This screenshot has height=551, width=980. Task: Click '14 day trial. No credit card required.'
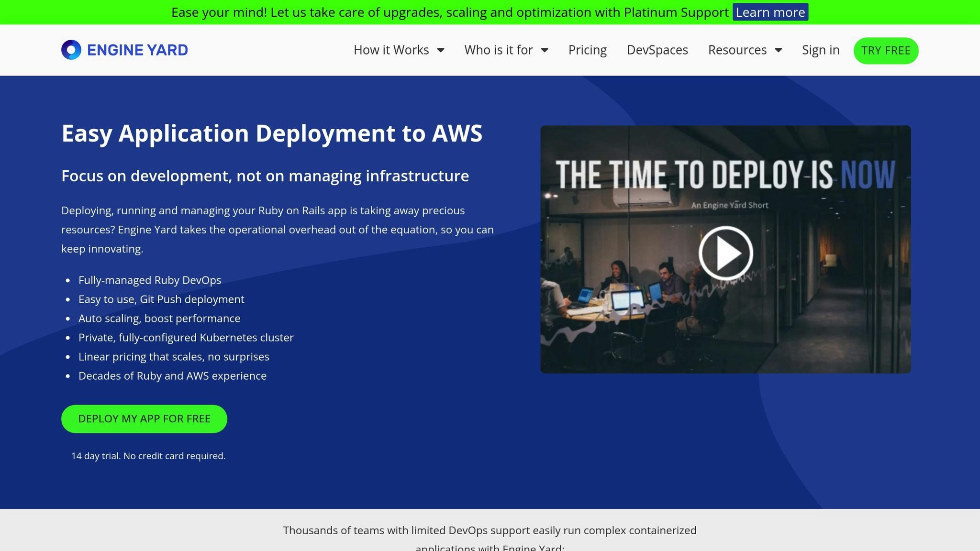coord(148,456)
